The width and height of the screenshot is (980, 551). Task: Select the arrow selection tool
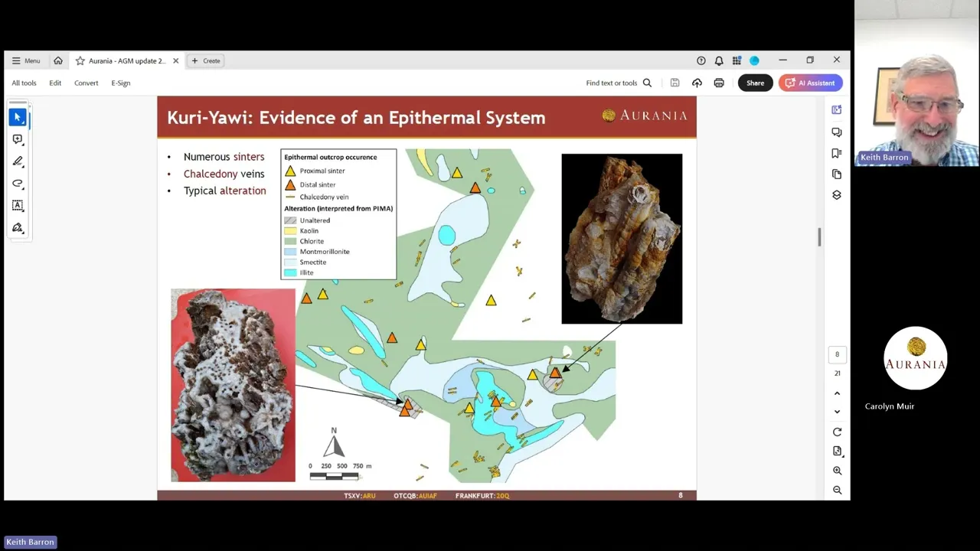point(18,117)
